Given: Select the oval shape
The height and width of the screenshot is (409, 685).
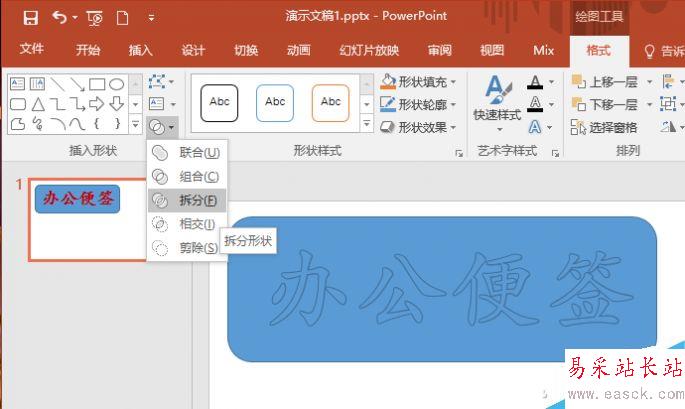Looking at the screenshot, I should click(117, 84).
